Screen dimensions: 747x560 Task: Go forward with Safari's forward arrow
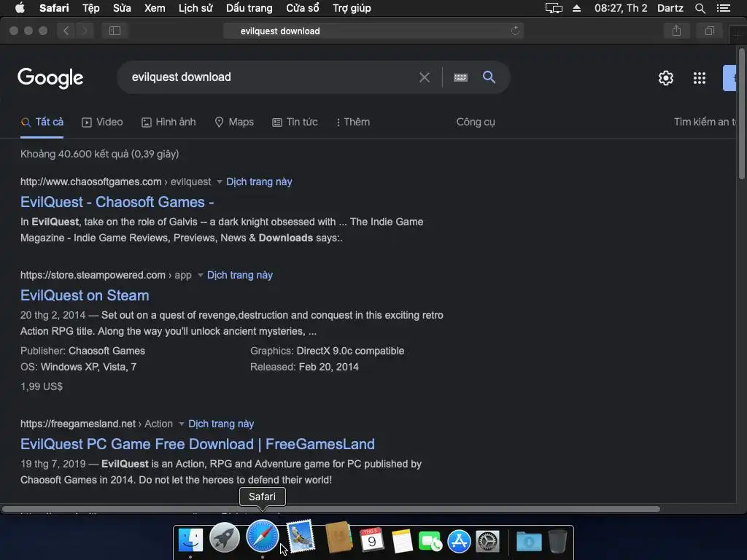click(85, 31)
